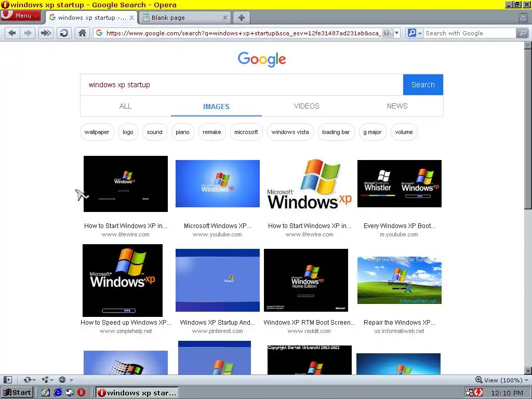Image resolution: width=532 pixels, height=399 pixels.
Task: Open the search engine selector dropdown
Action: (x=415, y=33)
